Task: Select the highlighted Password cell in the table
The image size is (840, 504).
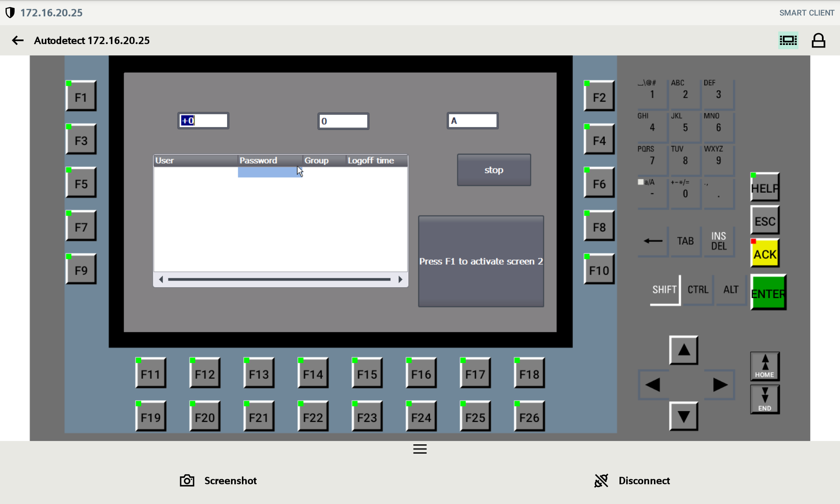Action: (270, 172)
